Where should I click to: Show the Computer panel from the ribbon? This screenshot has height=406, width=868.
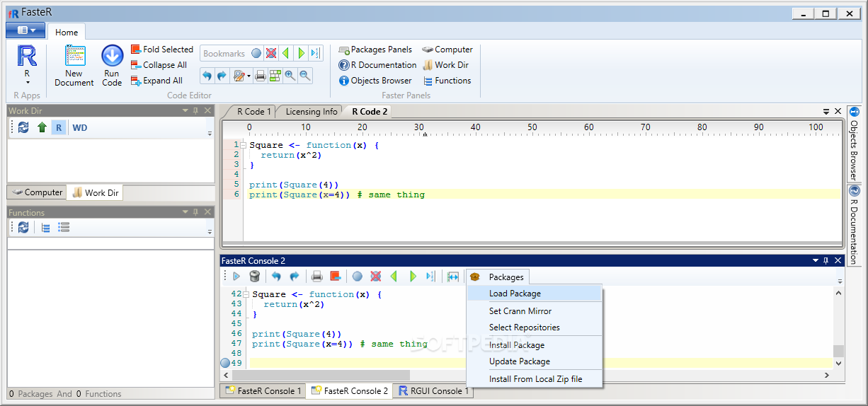[447, 50]
